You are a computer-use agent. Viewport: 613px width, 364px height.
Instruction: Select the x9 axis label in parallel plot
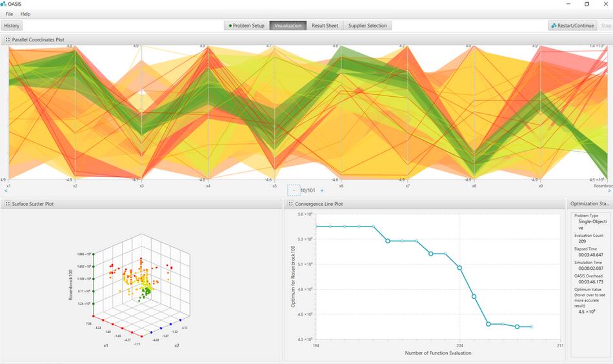(540, 186)
